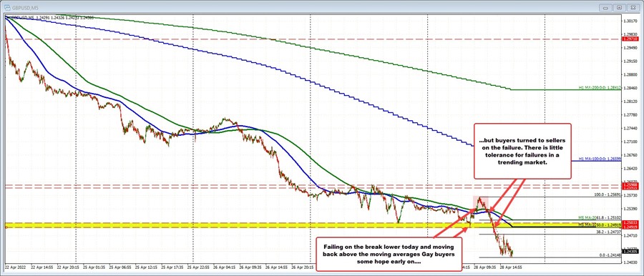Click the 1.28120 price axis label
The width and height of the screenshot is (644, 276).
click(x=630, y=102)
